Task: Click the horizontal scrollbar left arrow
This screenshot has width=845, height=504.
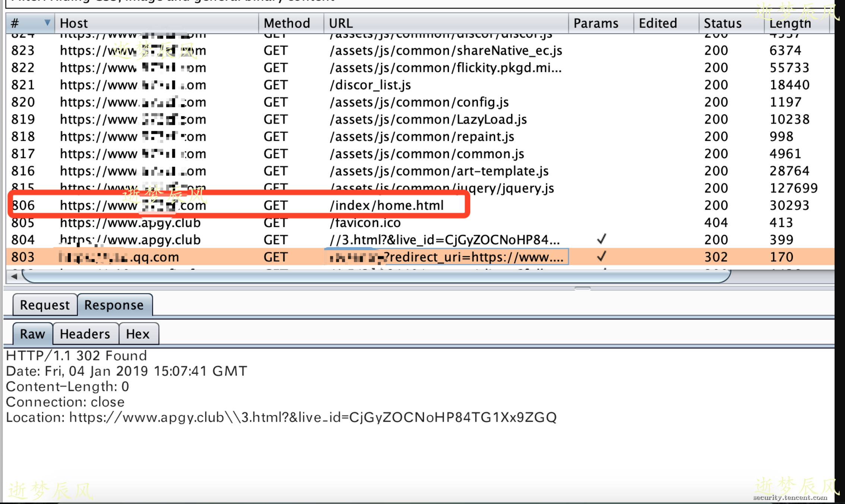Action: [x=14, y=276]
